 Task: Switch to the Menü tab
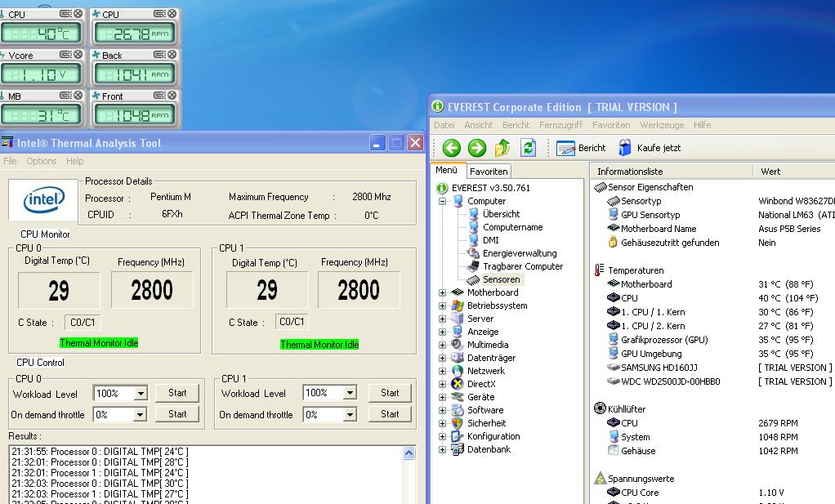447,170
